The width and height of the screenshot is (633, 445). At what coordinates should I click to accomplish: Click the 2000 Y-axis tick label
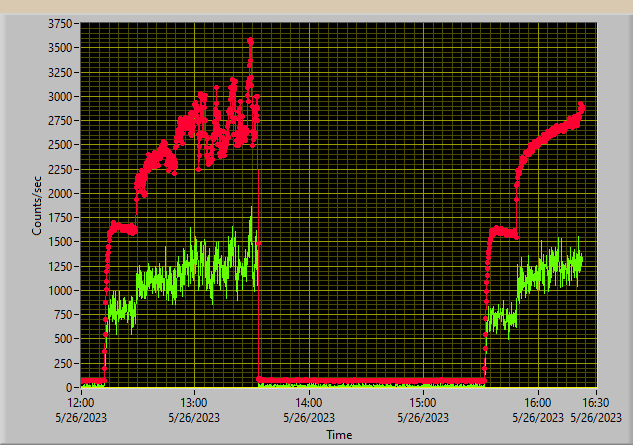pyautogui.click(x=60, y=193)
